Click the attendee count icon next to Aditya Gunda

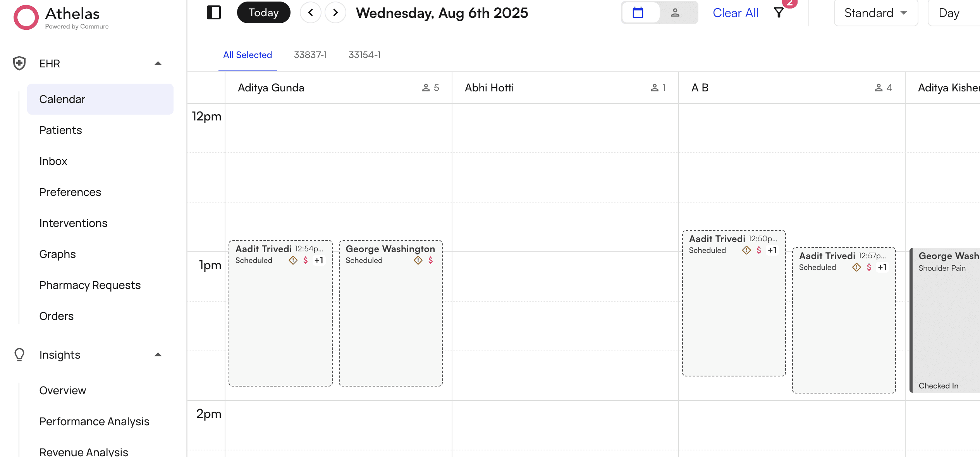pyautogui.click(x=426, y=88)
